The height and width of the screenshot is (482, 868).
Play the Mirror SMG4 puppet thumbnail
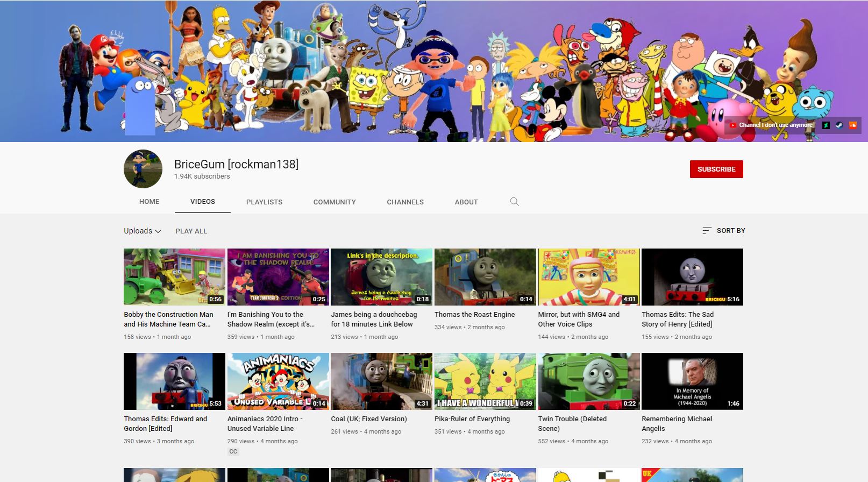589,277
